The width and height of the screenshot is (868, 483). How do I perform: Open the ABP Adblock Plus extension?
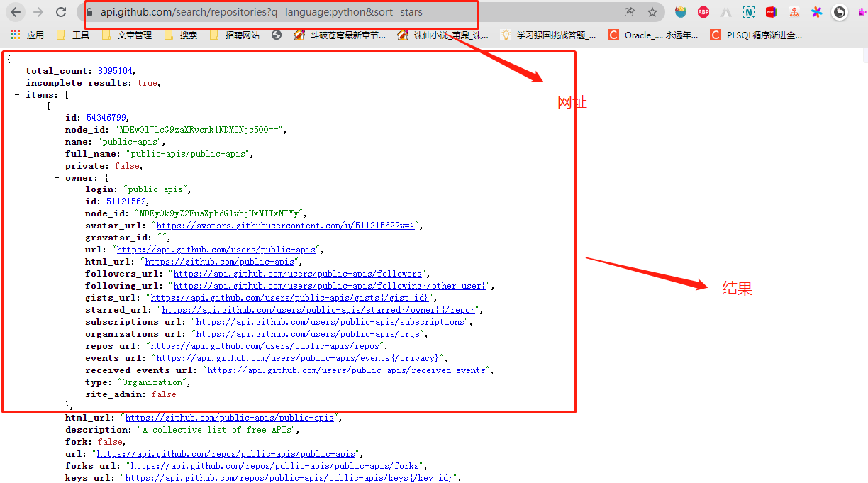[703, 12]
